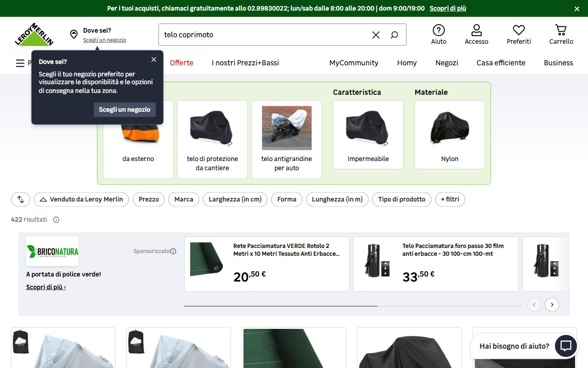The width and height of the screenshot is (588, 368).
Task: Close the Dove sei popup
Action: tap(154, 59)
